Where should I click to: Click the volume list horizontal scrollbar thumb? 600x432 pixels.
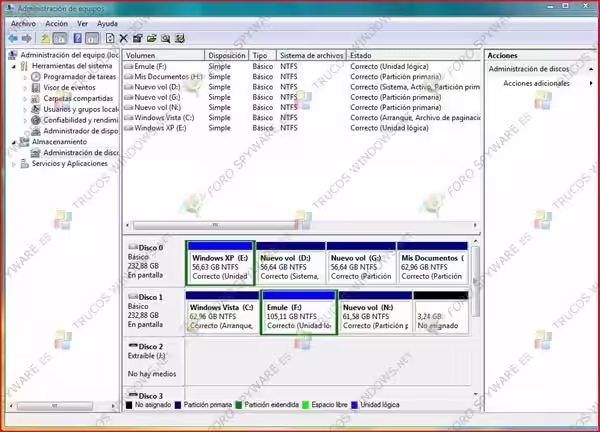[215, 225]
